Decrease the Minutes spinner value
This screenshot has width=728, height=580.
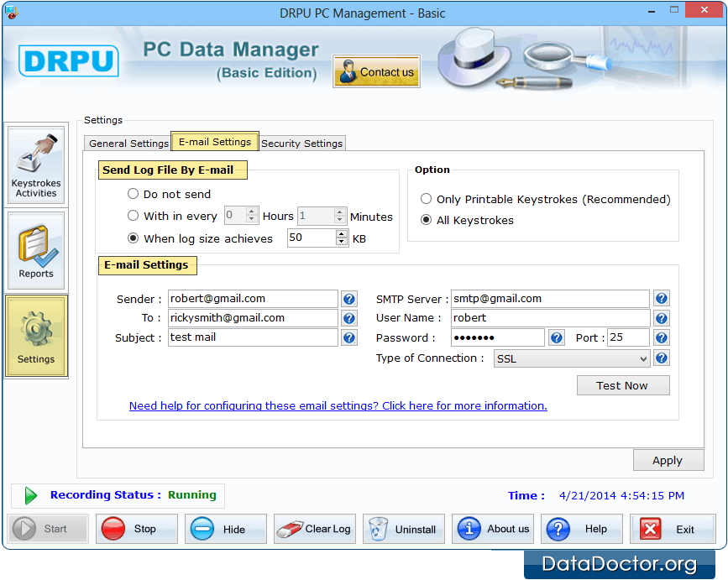340,219
